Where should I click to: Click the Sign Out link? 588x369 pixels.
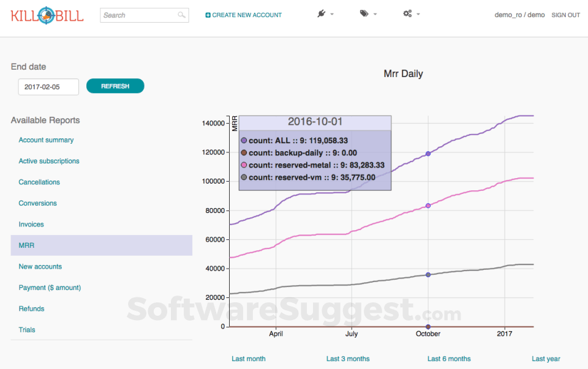point(565,15)
